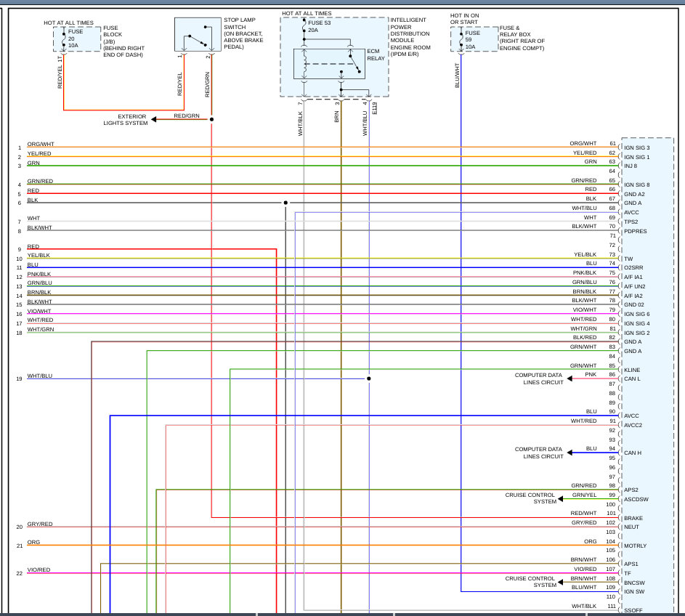Click the arrow beside GRN/YEL pin 99
This screenshot has height=616, width=685.
coord(564,498)
